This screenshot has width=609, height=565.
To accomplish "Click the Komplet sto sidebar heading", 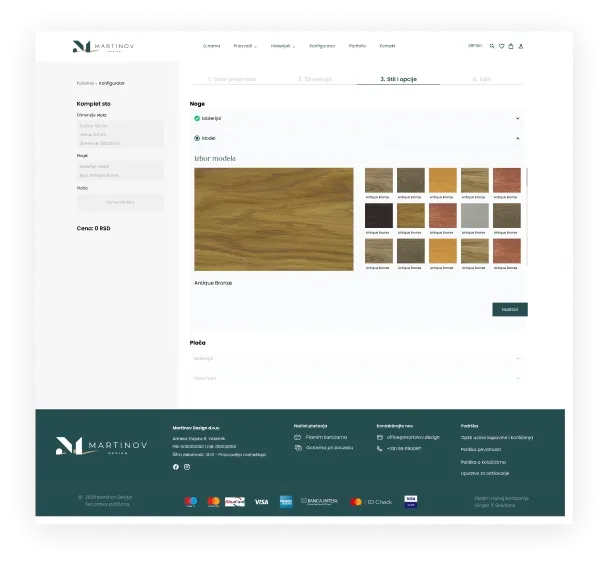I will tap(94, 104).
